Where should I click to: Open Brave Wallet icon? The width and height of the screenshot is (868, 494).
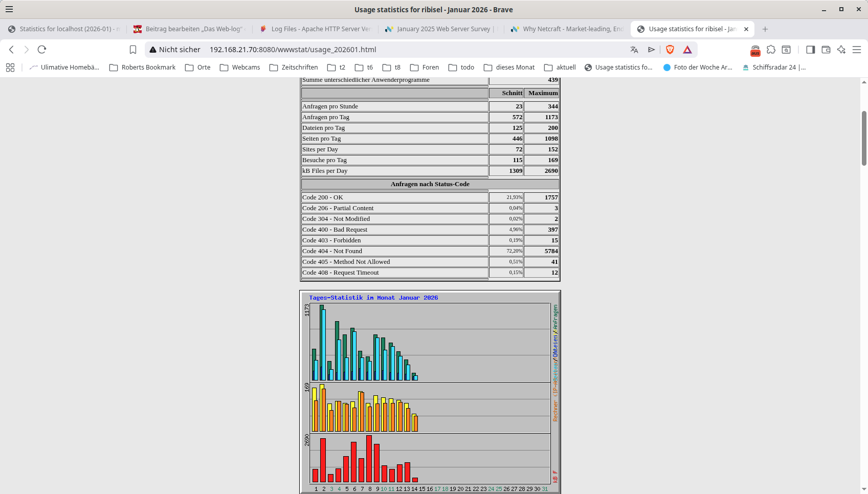click(826, 50)
